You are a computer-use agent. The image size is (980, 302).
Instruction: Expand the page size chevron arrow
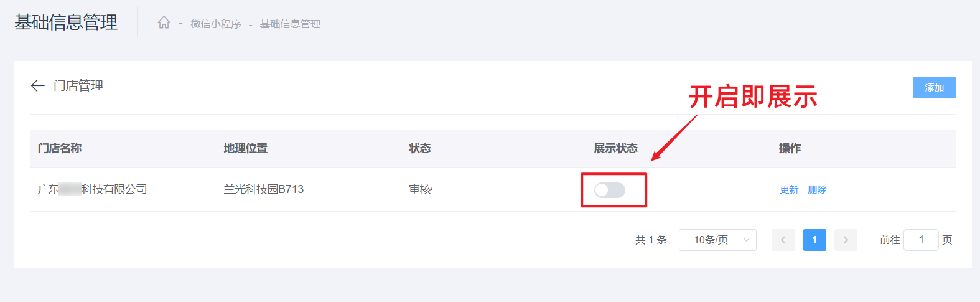(746, 240)
